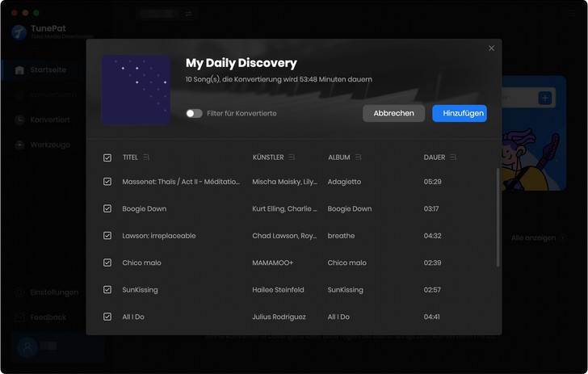This screenshot has width=588, height=374.
Task: Sort the list by KÜNSTLER sort icon
Action: pyautogui.click(x=292, y=158)
